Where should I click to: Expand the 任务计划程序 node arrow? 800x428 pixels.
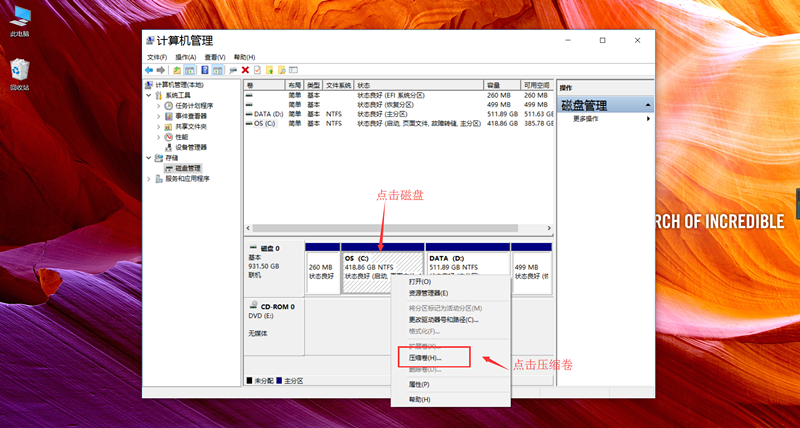[159, 106]
